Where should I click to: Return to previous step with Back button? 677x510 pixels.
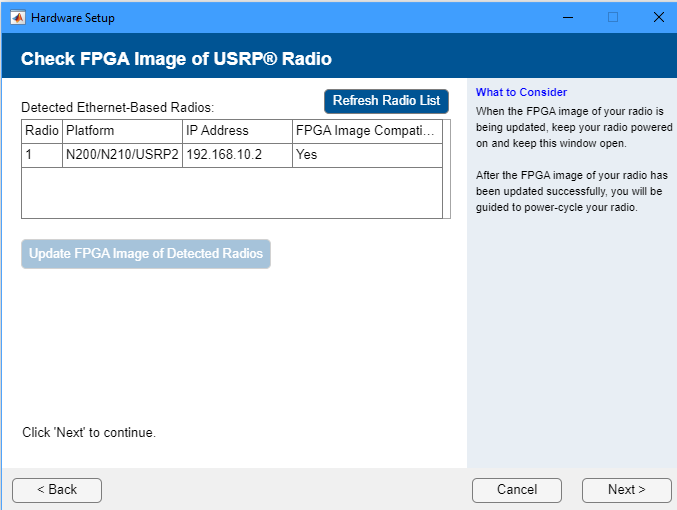pyautogui.click(x=57, y=490)
